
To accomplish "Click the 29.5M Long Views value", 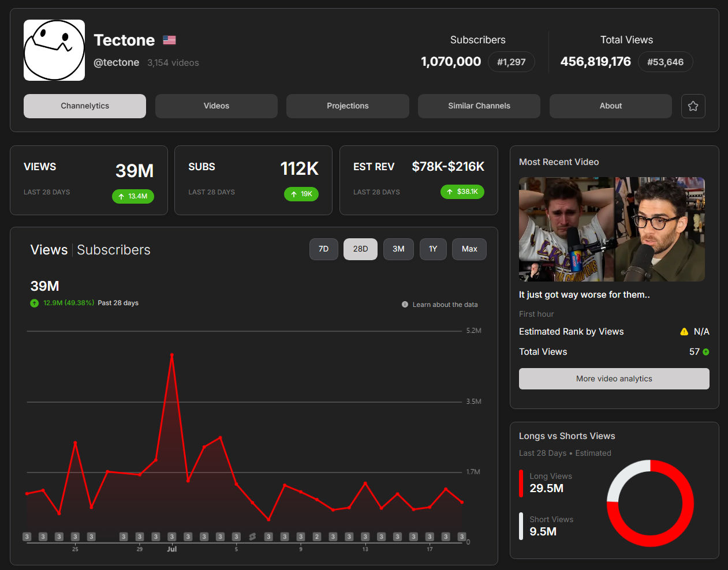I will click(x=547, y=488).
